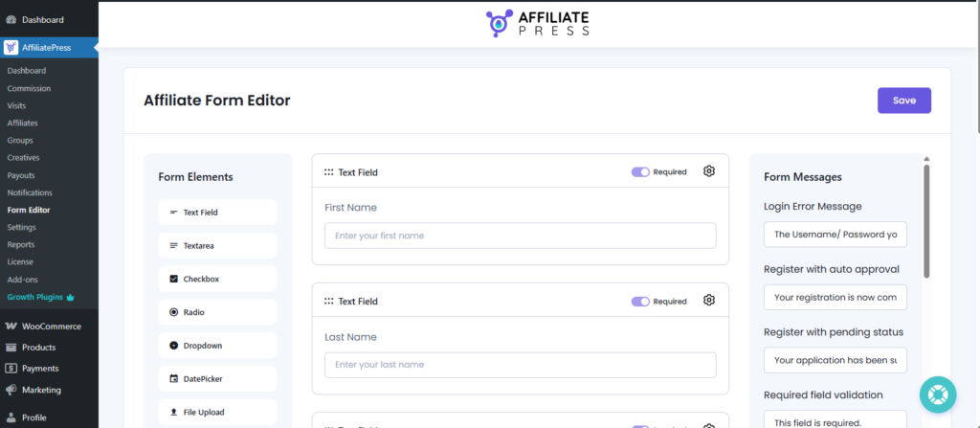Add a Checkbox form element
The height and width of the screenshot is (428, 980).
click(x=217, y=279)
